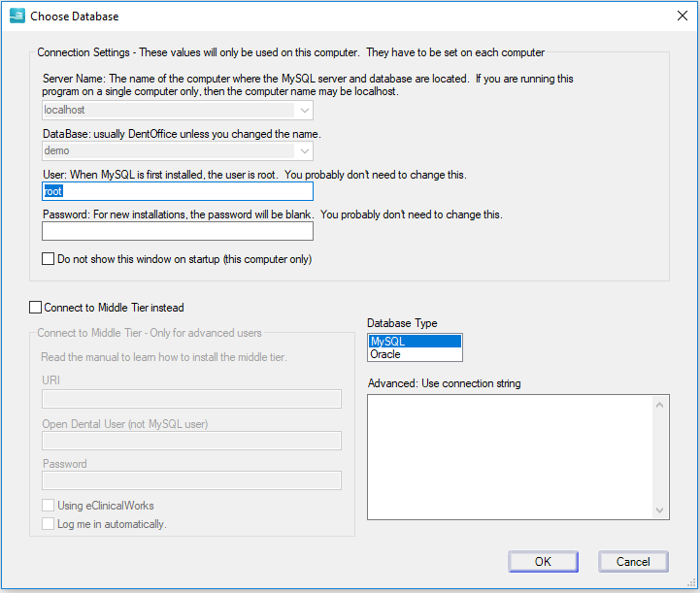
Task: Click the Open Dental User field
Action: coord(191,441)
